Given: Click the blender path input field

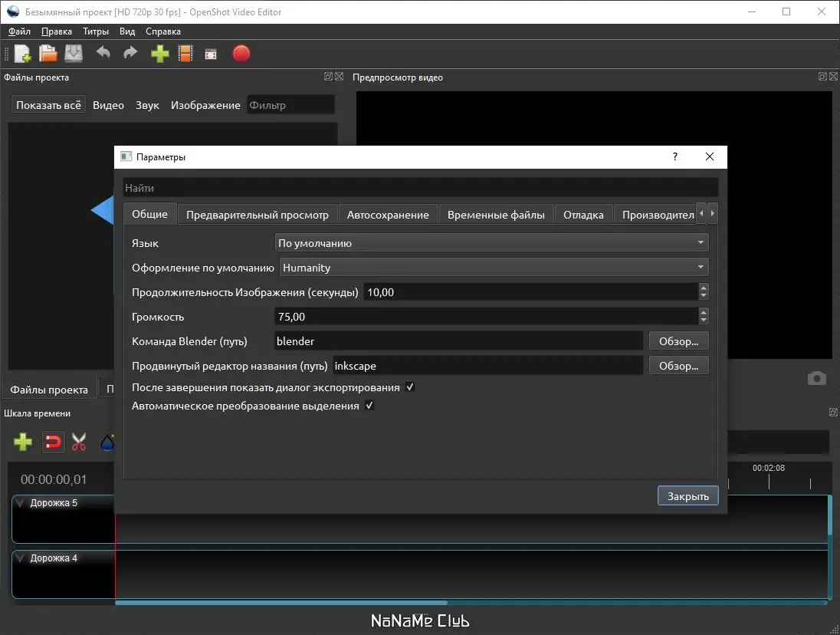Looking at the screenshot, I should tap(458, 341).
